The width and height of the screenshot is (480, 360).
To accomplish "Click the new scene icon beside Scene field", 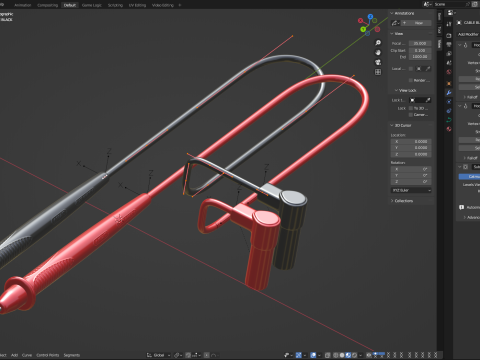I will (x=475, y=4).
